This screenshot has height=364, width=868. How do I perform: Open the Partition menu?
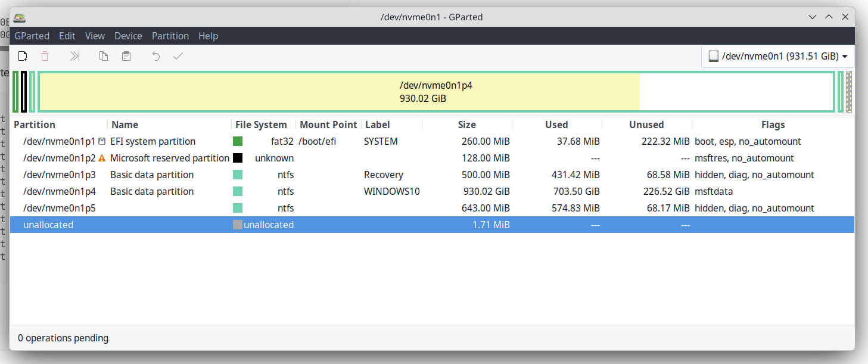(x=170, y=36)
